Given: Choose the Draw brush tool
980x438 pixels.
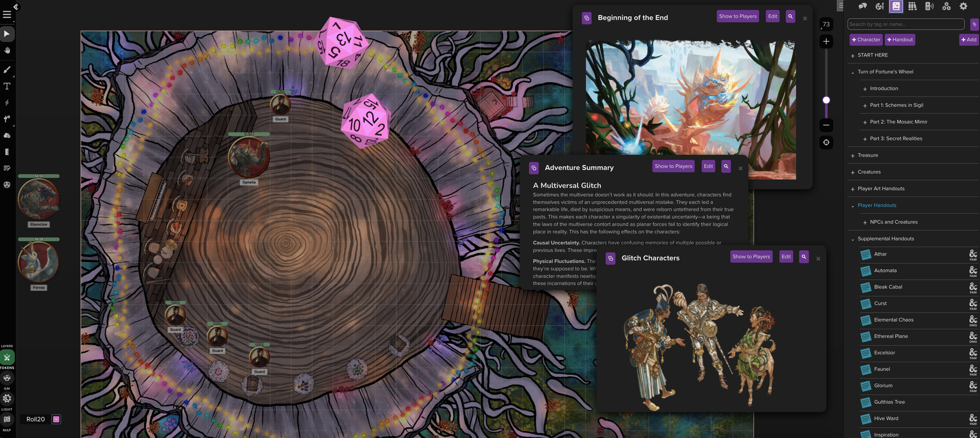Looking at the screenshot, I should 7,70.
